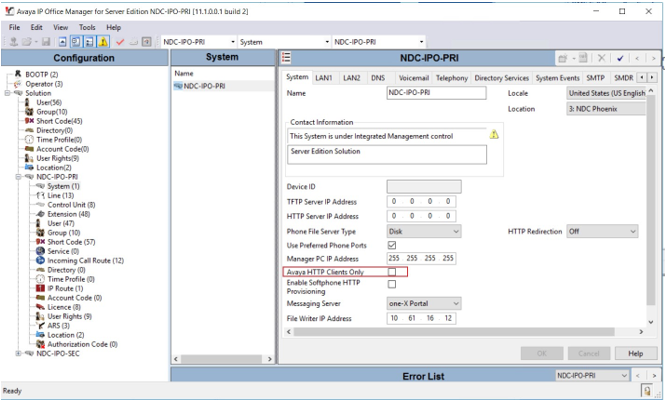The width and height of the screenshot is (665, 402).
Task: Click the create new configuration toolbar icon
Action: (x=134, y=42)
